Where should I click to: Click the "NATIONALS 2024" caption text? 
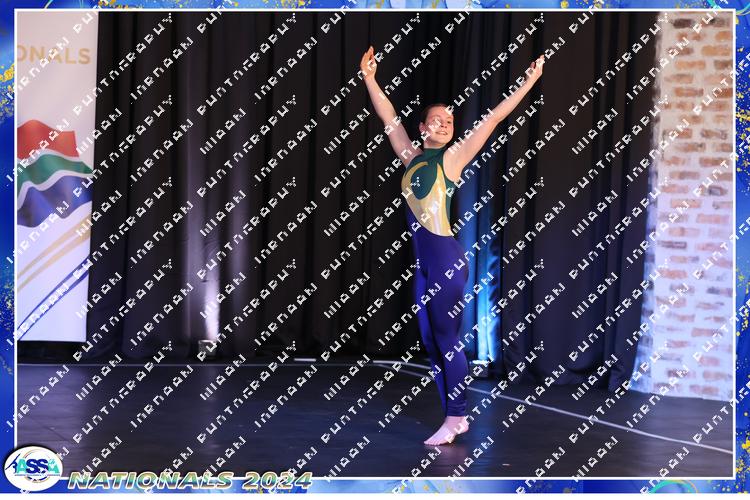tap(190, 480)
